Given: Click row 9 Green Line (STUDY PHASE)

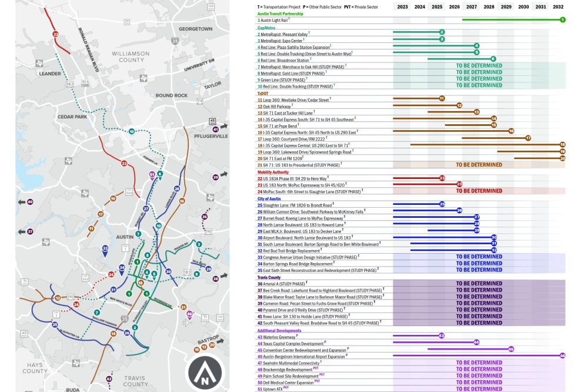Looking at the screenshot, I should [411, 80].
